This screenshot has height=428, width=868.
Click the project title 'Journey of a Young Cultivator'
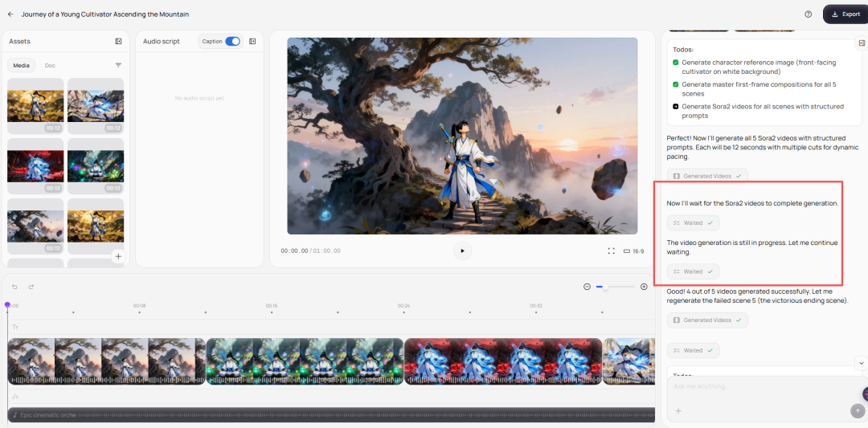click(x=105, y=14)
